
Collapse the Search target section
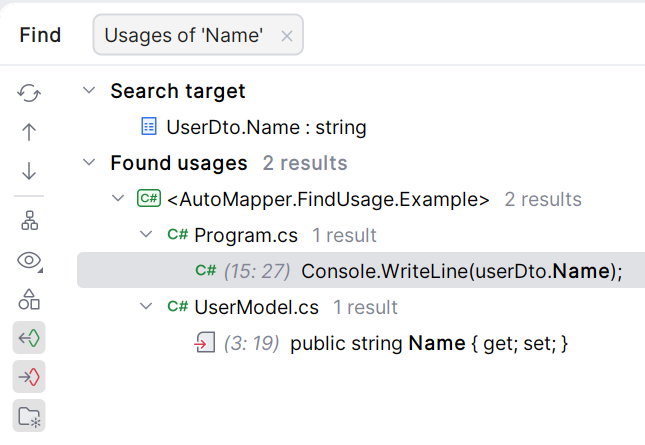tap(89, 90)
